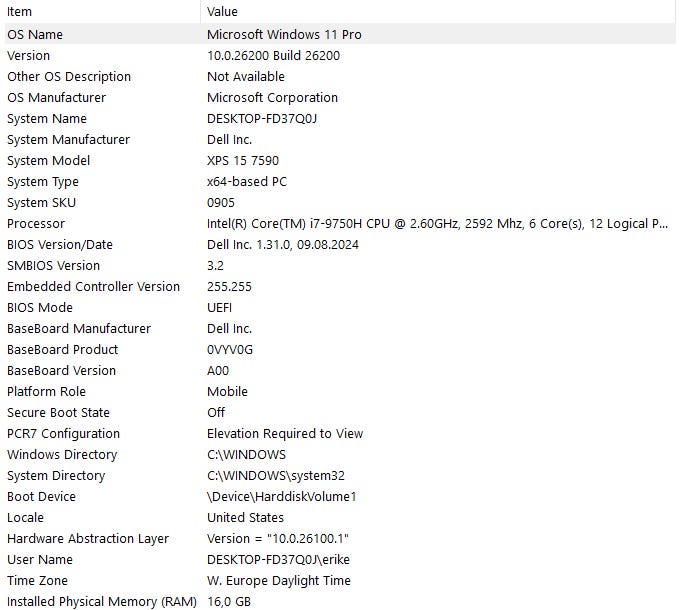Click the 255.255 value
Viewport: 679px width, 610px height.
(x=229, y=287)
